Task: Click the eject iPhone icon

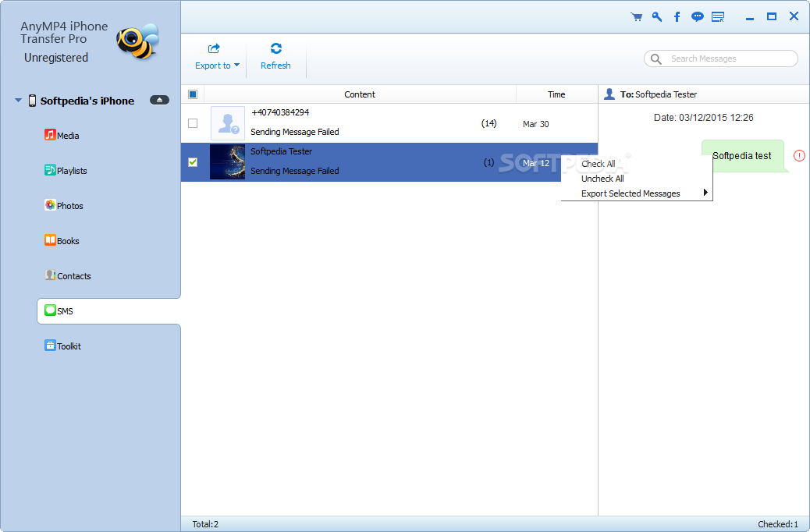Action: [x=160, y=100]
